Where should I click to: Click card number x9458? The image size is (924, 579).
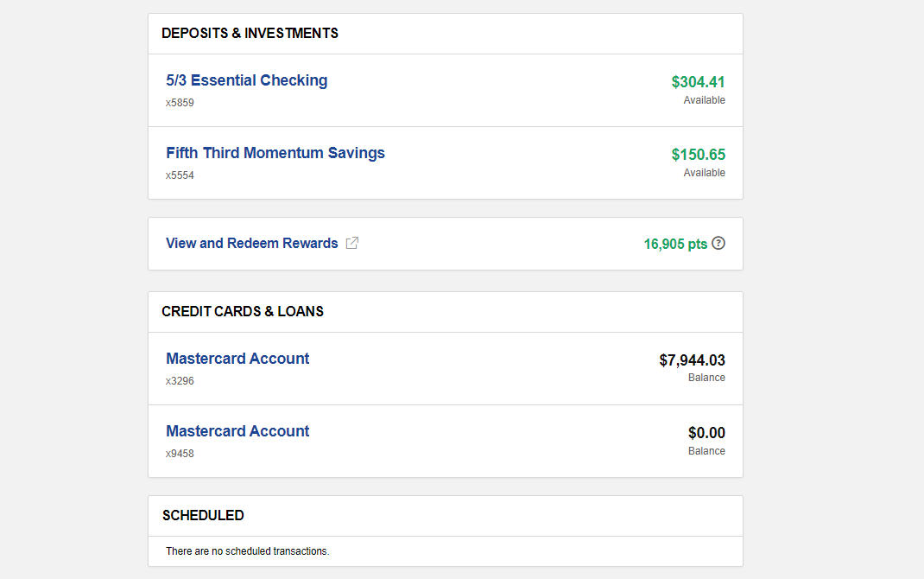pos(180,454)
